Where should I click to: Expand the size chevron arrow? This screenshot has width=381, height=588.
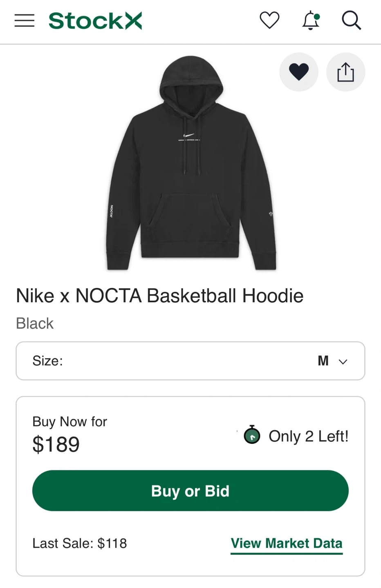pyautogui.click(x=343, y=361)
